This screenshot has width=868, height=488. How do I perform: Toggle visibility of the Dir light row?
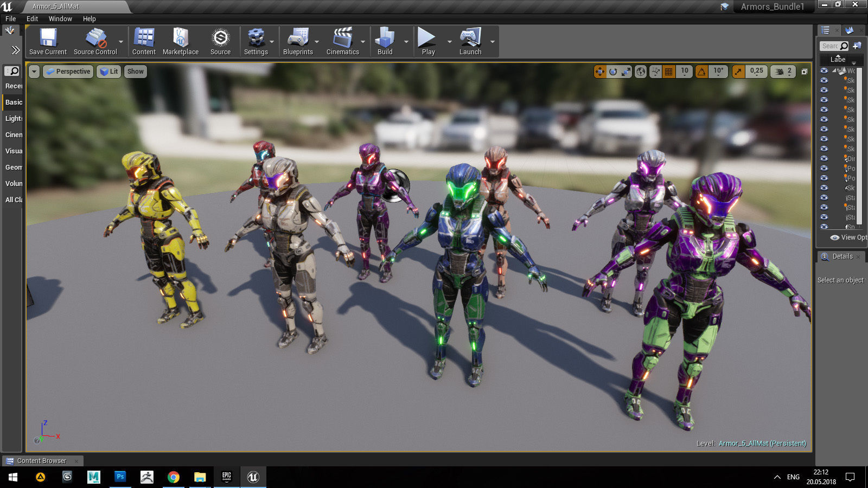(824, 158)
